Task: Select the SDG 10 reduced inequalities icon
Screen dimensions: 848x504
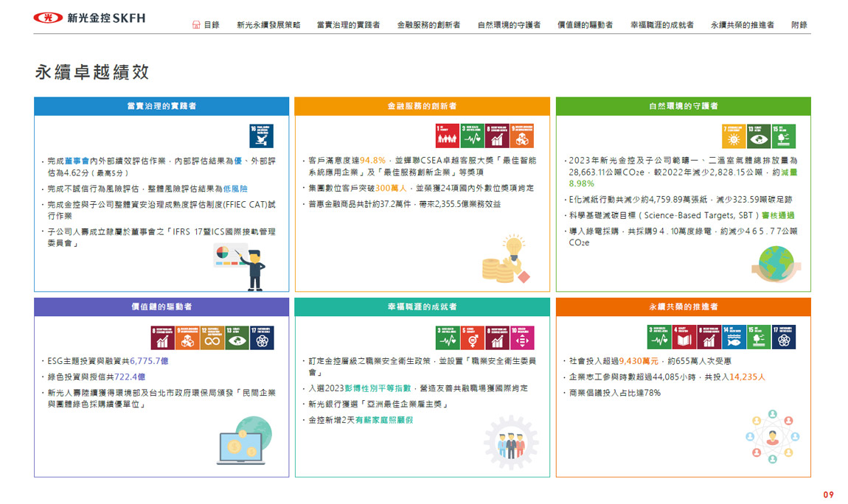Action: (x=522, y=337)
